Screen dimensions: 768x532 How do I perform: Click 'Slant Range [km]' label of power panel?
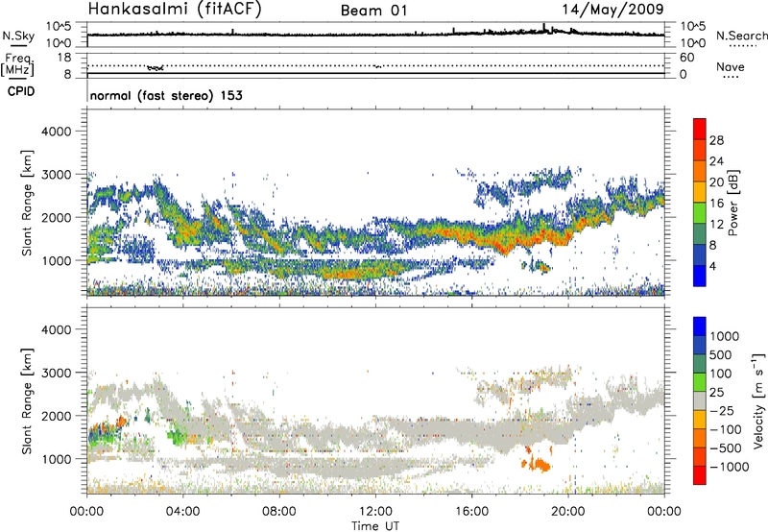[27, 203]
